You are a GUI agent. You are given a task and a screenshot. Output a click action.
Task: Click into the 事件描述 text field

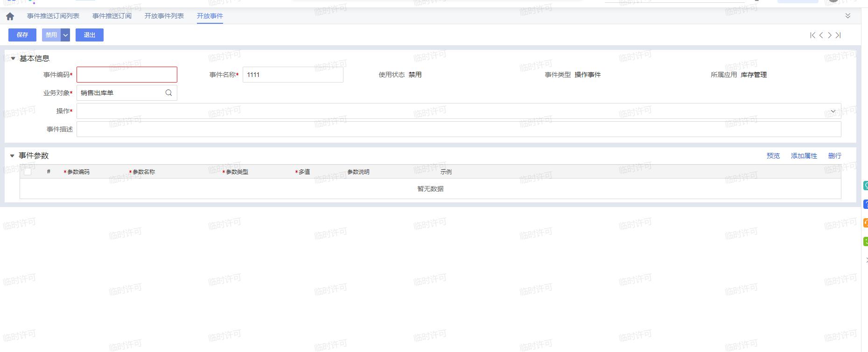point(459,129)
